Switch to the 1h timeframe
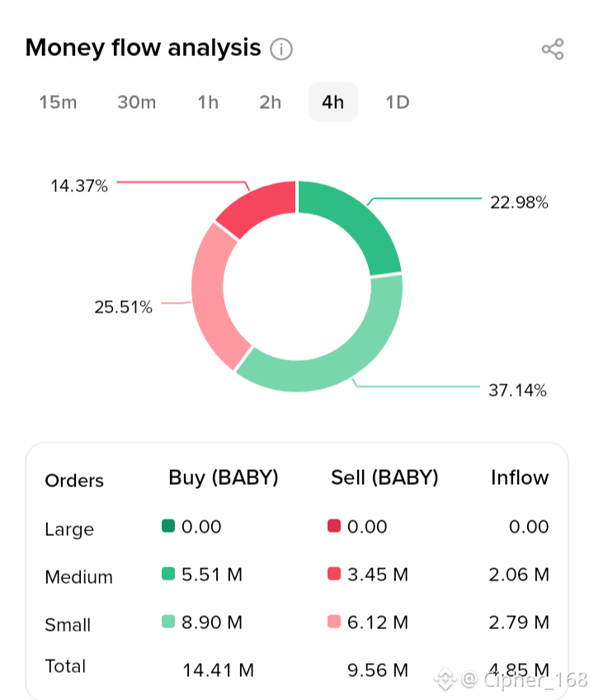Viewport: 594px width, 700px height. tap(208, 102)
